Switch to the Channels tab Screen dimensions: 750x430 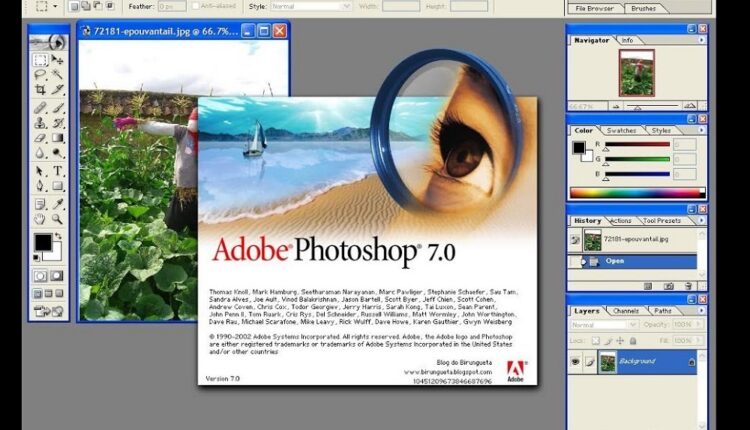tap(626, 311)
